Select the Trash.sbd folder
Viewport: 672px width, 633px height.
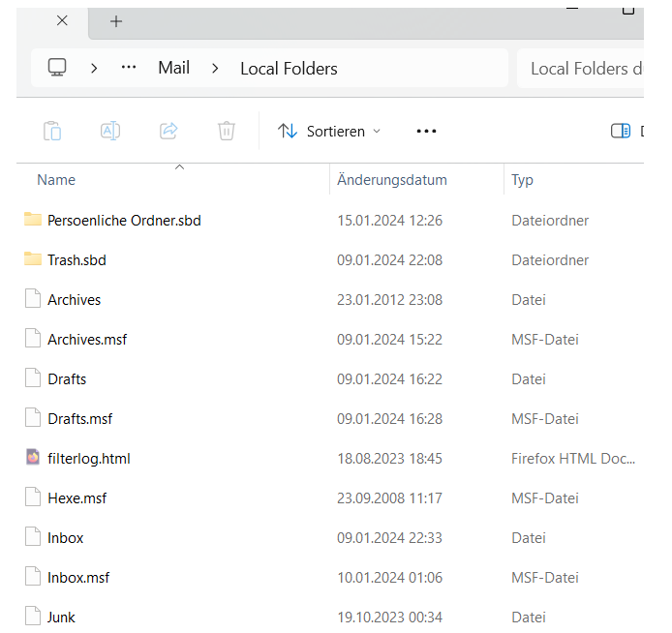click(76, 259)
